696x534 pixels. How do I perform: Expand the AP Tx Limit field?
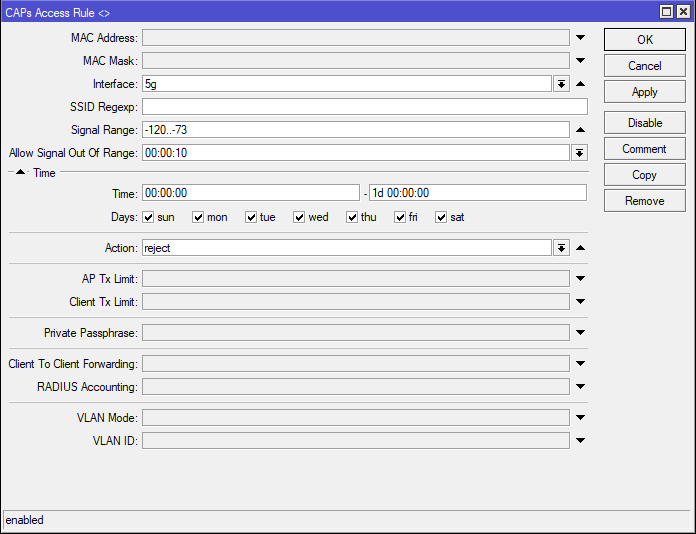click(580, 279)
